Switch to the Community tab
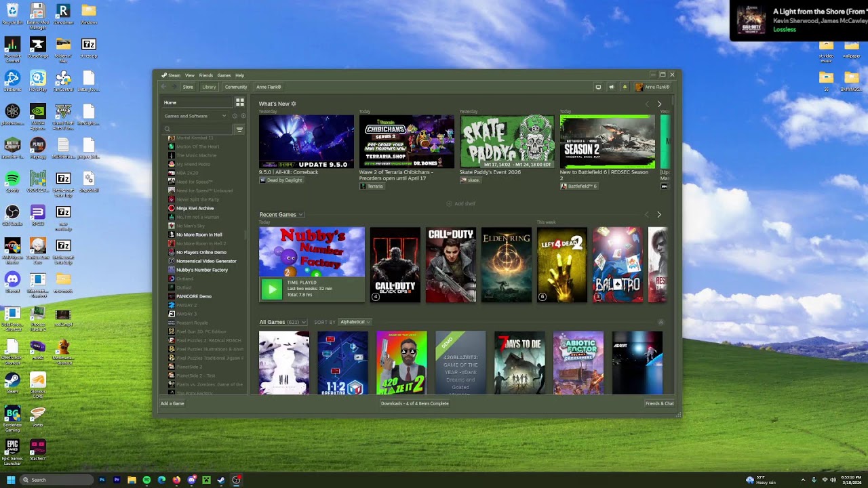 click(236, 87)
